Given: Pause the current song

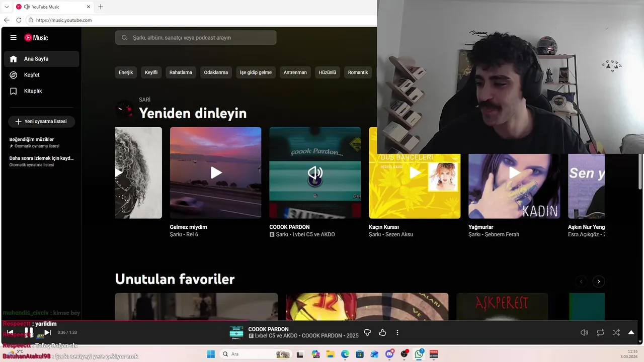Looking at the screenshot, I should click(x=29, y=332).
